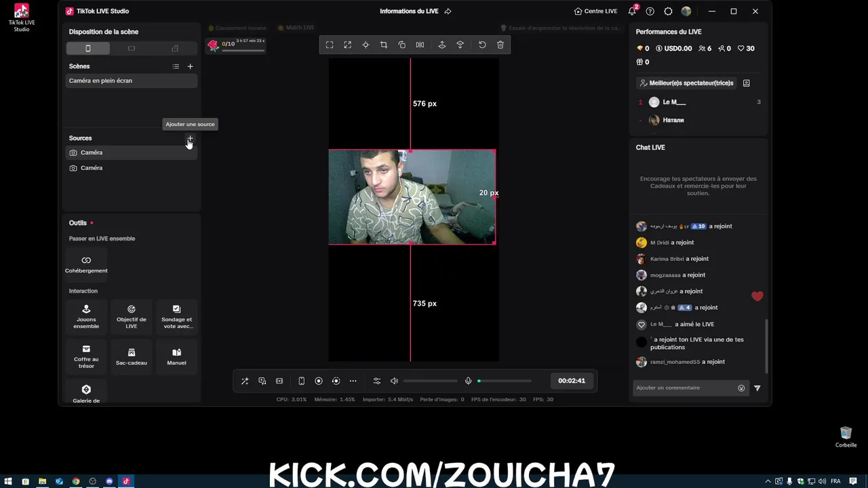
Task: Open the 'Jouons ensemble' tool
Action: [x=86, y=316]
